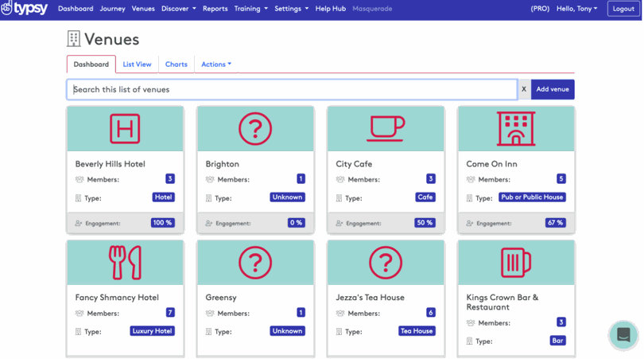
Task: Click the venue search input field
Action: tap(292, 89)
